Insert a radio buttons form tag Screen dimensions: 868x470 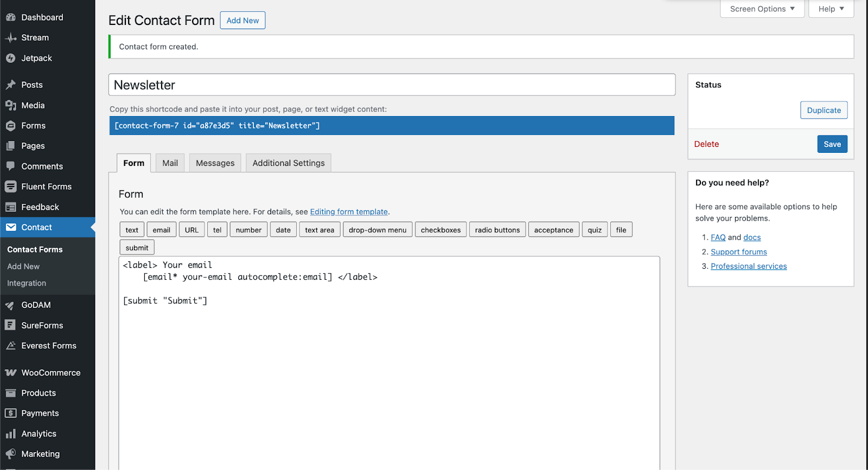coord(497,230)
